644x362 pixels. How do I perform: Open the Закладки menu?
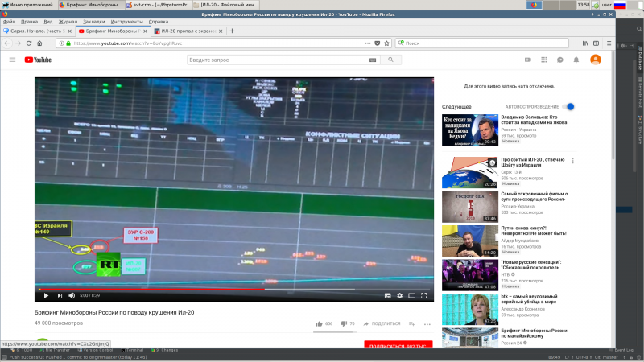(93, 22)
